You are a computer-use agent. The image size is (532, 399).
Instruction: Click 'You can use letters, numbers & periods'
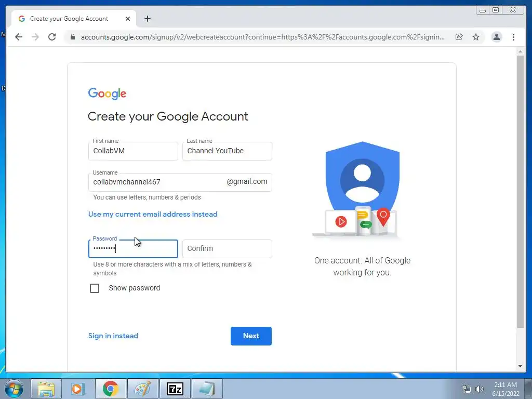[147, 197]
